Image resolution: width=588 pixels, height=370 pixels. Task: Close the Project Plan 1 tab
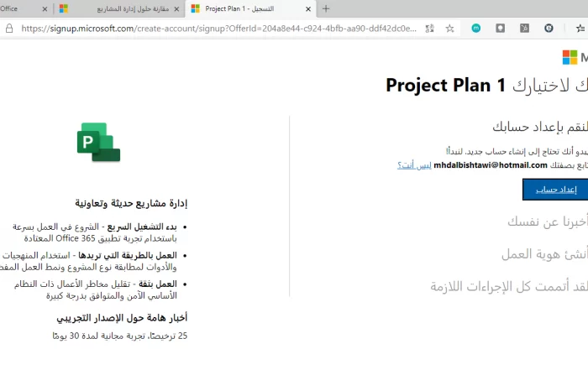pyautogui.click(x=308, y=9)
